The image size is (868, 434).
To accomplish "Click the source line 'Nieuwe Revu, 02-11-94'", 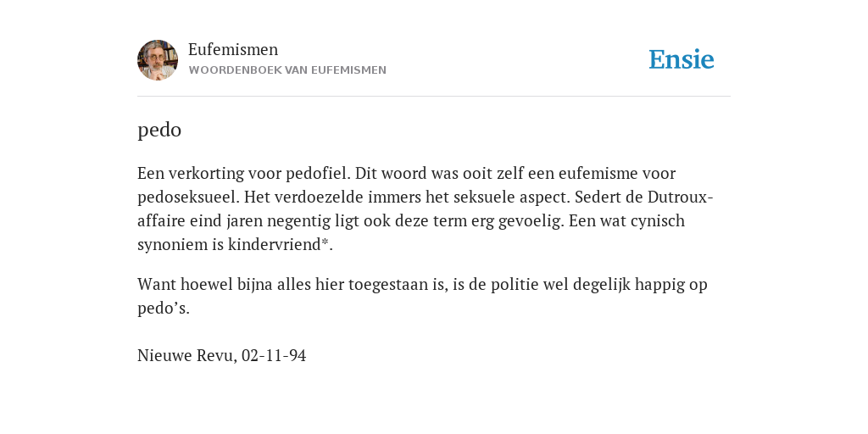I will point(221,355).
